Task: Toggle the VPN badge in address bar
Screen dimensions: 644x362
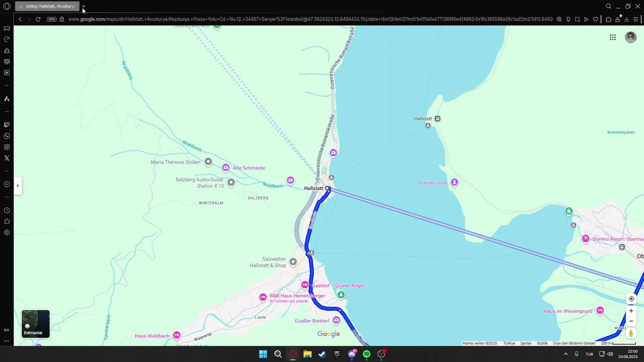Action: pos(51,19)
